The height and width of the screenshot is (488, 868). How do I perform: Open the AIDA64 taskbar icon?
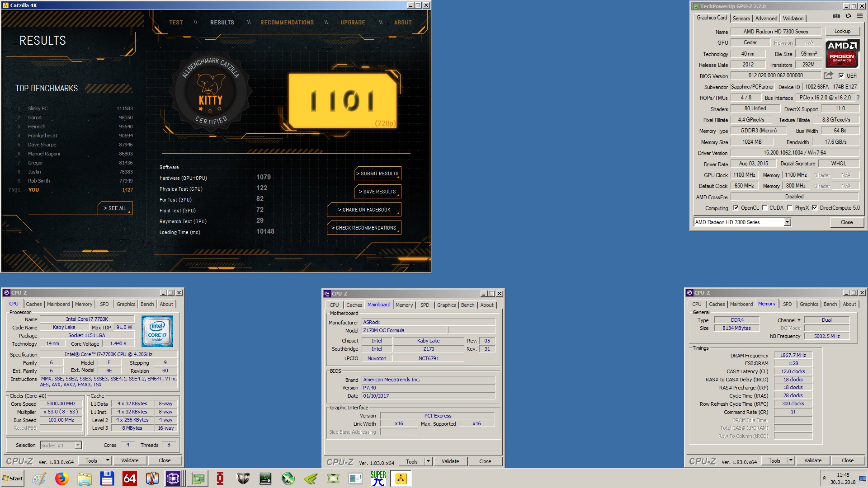point(129,479)
